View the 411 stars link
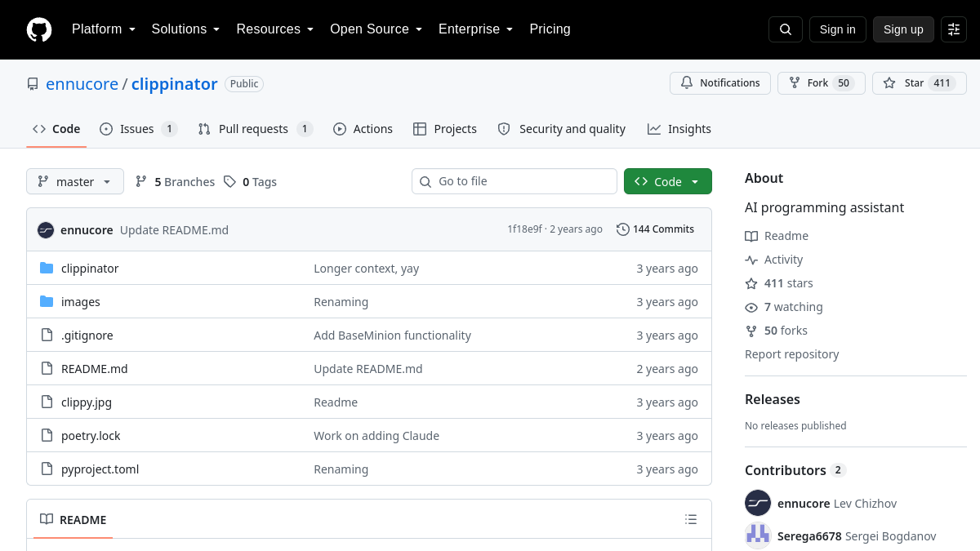The width and height of the screenshot is (980, 551). (779, 283)
